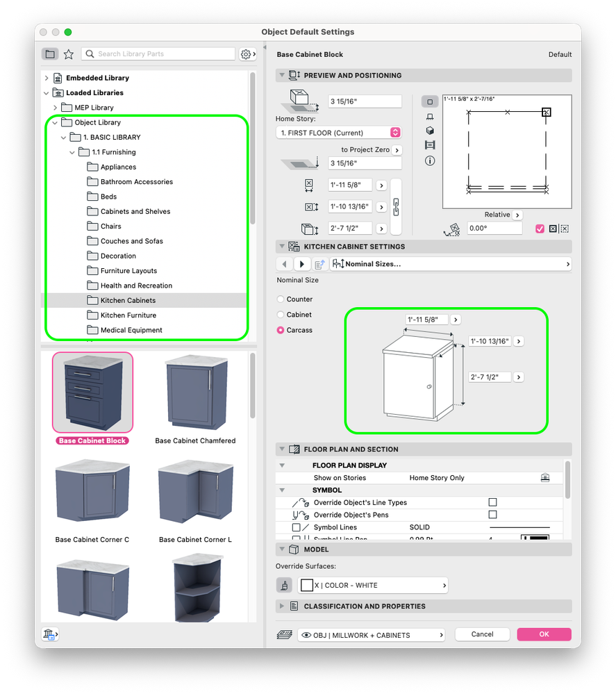The image size is (616, 694).
Task: Click the settings page list icon
Action: [x=319, y=264]
